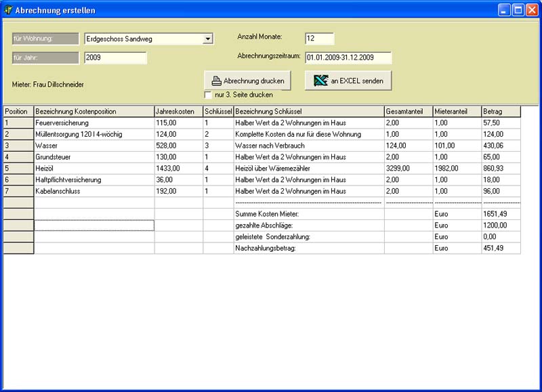Viewport: 542px width, 392px height.
Task: Click the 'für Wohnung:' label
Action: tap(45, 39)
